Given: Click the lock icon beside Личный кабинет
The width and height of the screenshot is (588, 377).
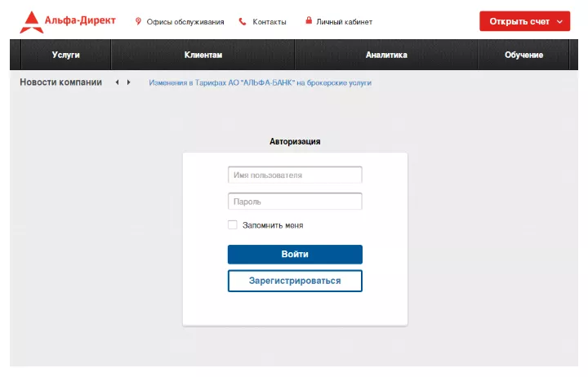Looking at the screenshot, I should point(309,21).
